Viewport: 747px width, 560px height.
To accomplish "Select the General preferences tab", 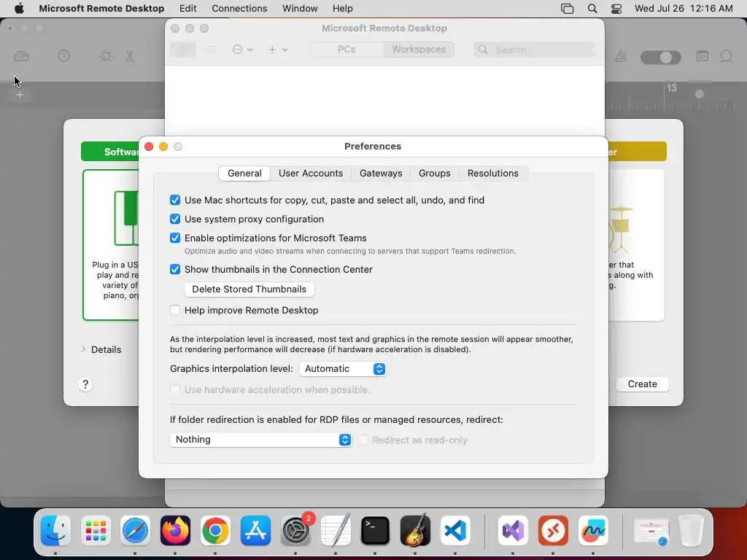I will 244,174.
